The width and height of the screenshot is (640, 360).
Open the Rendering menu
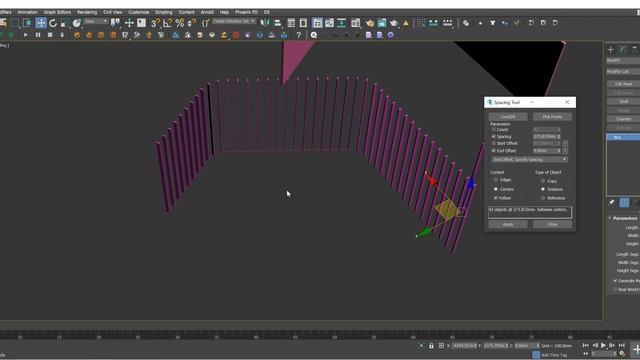87,12
